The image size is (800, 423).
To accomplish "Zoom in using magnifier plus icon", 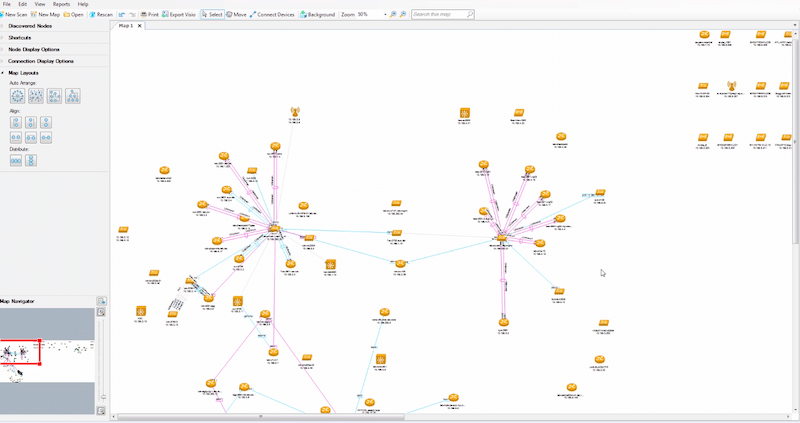I will (x=393, y=14).
